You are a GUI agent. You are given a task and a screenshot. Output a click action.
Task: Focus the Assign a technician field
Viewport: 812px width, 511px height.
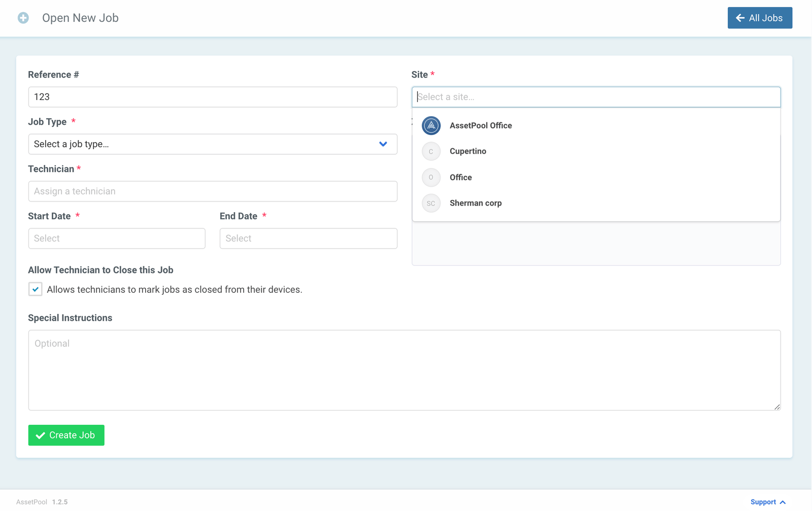213,191
